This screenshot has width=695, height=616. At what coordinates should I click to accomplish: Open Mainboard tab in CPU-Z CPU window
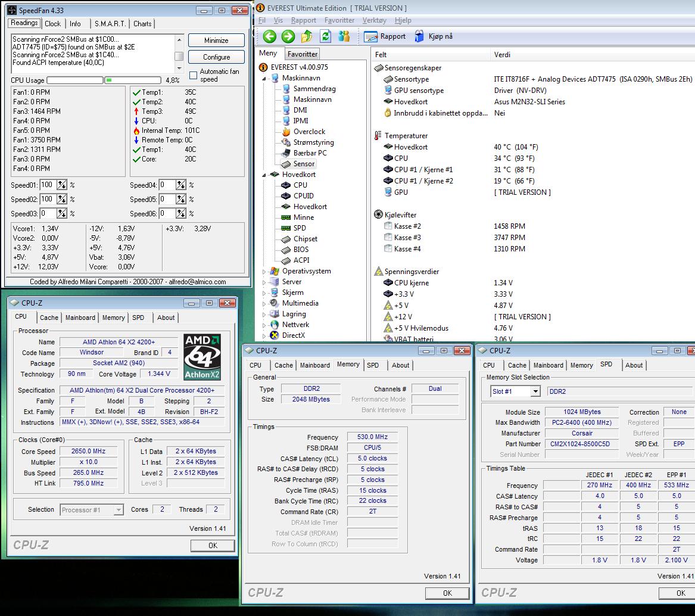tap(80, 318)
